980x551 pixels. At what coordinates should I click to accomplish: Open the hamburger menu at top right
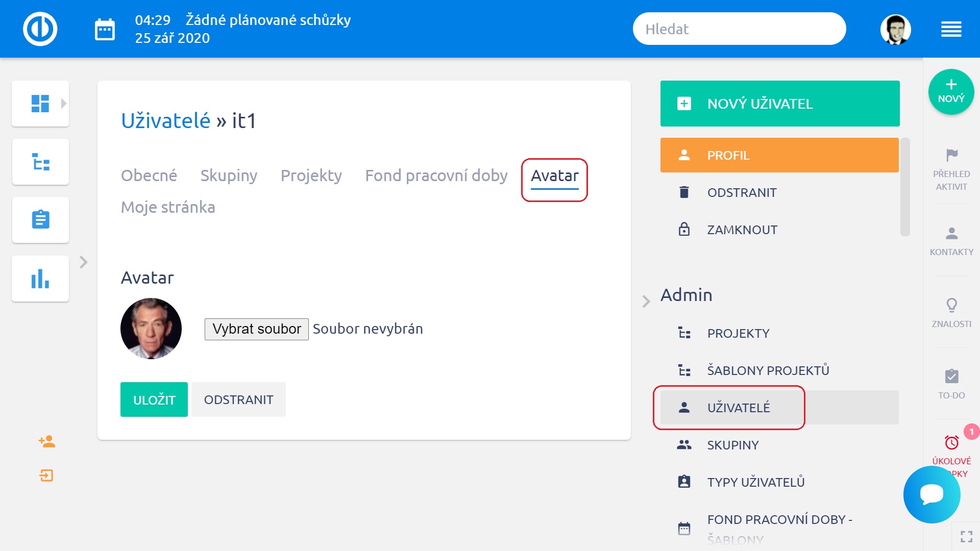click(x=951, y=30)
